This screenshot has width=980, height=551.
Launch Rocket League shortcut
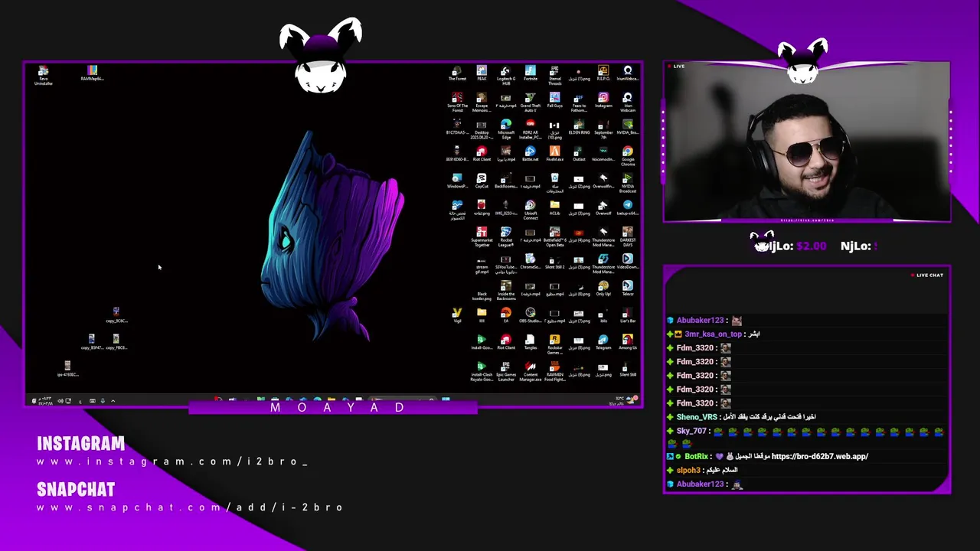[x=506, y=237]
